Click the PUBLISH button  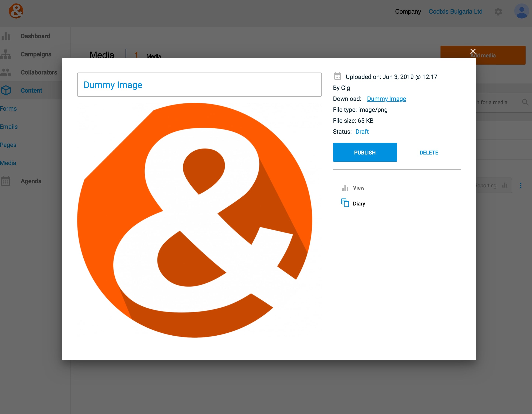pos(365,152)
